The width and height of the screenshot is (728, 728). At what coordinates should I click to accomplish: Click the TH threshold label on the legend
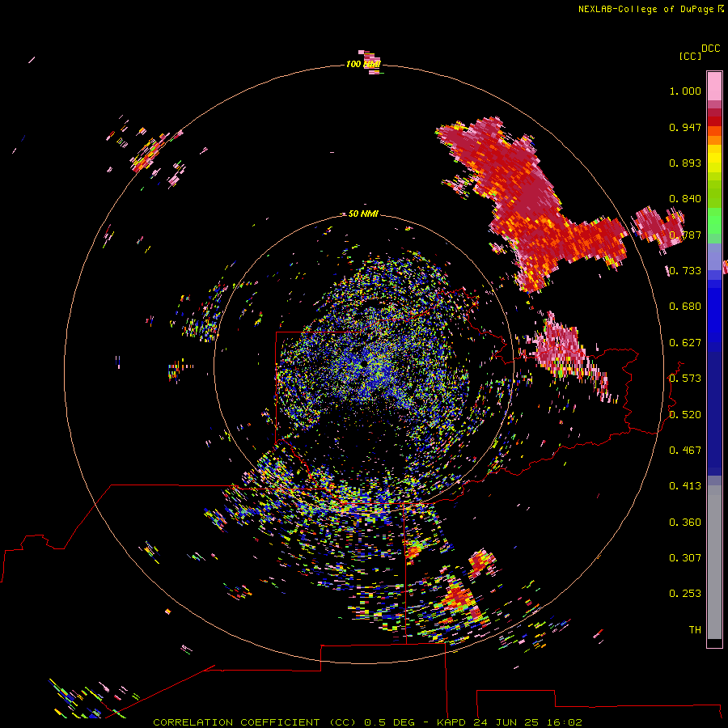click(695, 630)
